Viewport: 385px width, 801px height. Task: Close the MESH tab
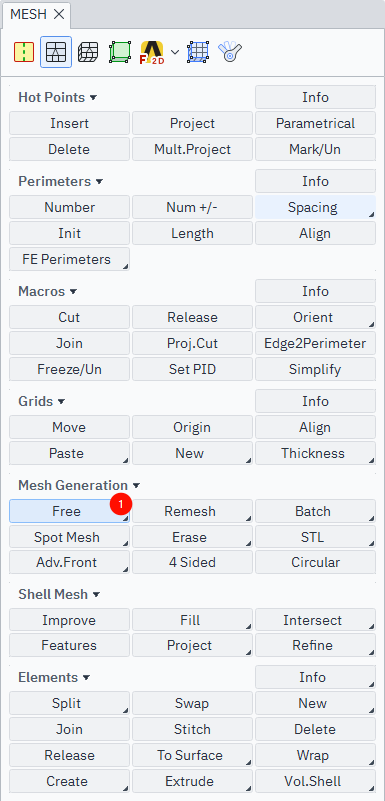[x=59, y=14]
